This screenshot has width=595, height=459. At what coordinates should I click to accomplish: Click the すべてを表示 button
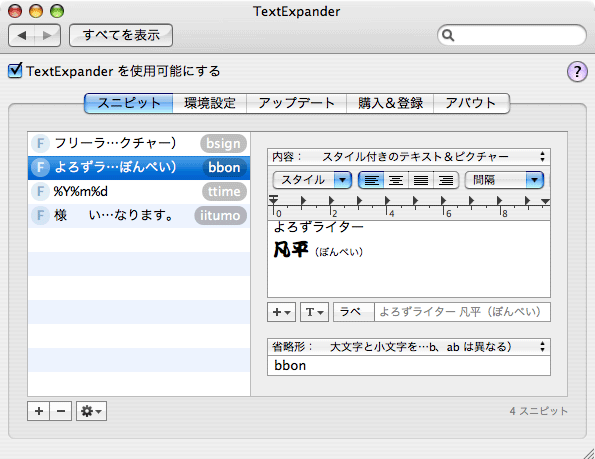click(x=121, y=35)
